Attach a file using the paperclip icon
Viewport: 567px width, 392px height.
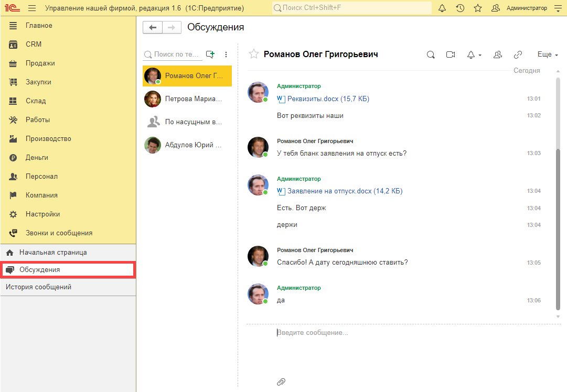click(x=281, y=382)
